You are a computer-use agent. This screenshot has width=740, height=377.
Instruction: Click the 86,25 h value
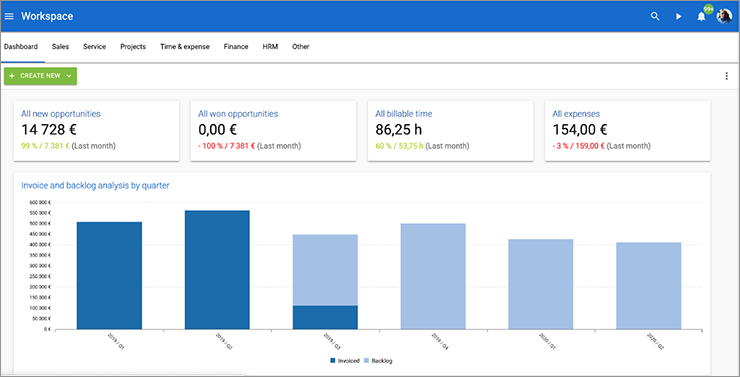point(400,129)
